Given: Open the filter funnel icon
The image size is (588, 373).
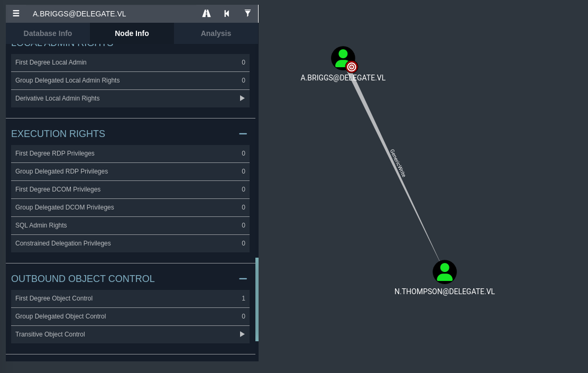Looking at the screenshot, I should pos(247,14).
